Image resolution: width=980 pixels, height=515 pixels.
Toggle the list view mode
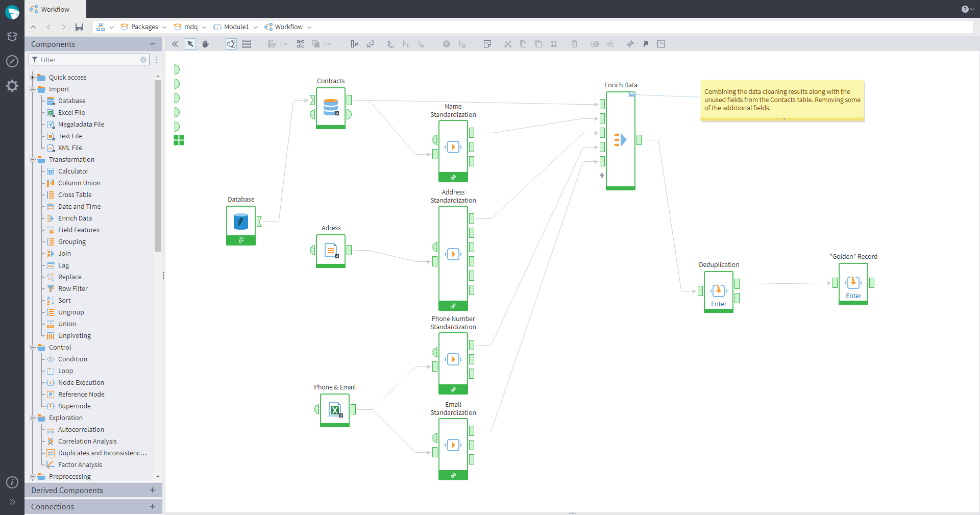pyautogui.click(x=247, y=44)
